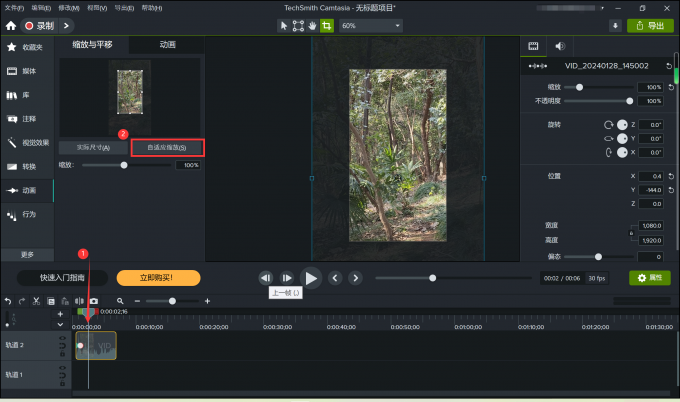
Task: Click the timeline magnifier zoom icon
Action: coord(120,301)
